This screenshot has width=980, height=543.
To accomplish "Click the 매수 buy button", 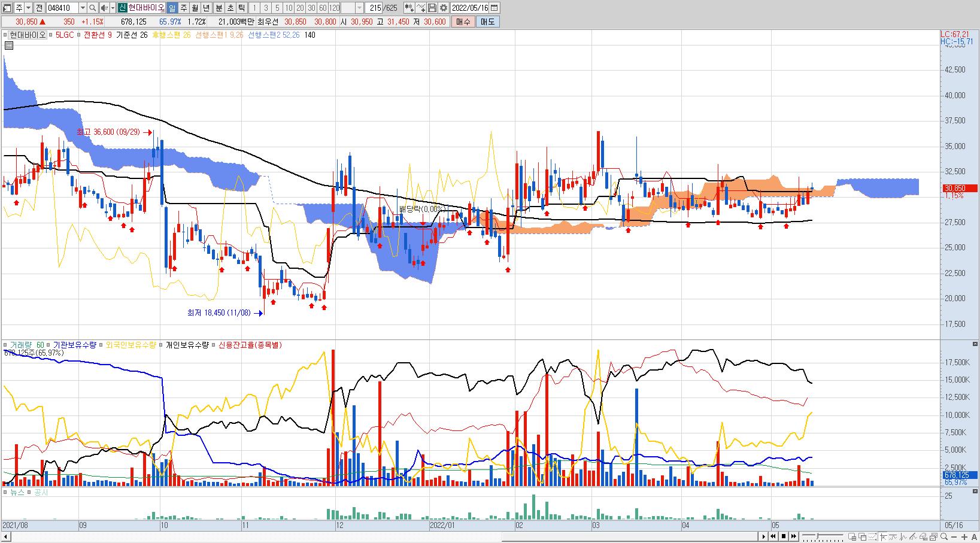I will [463, 22].
